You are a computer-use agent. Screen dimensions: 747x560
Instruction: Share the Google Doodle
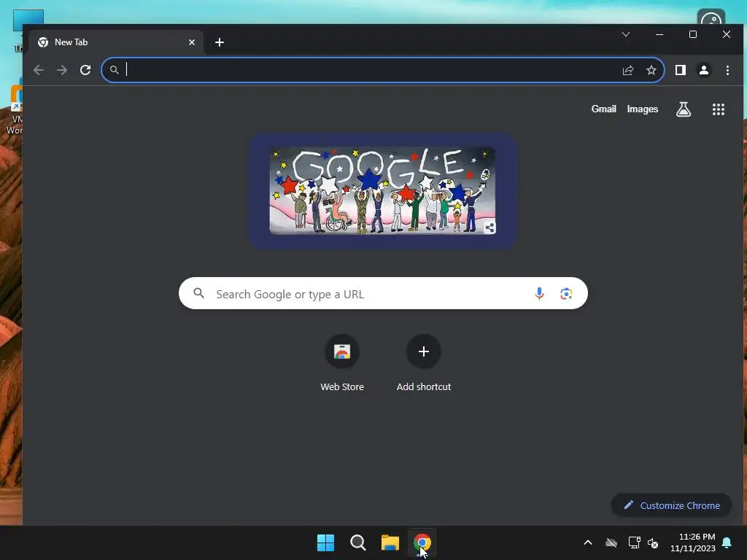click(x=489, y=227)
